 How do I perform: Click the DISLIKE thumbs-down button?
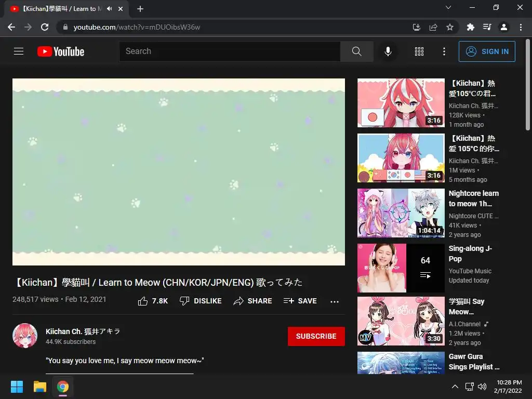[201, 301]
